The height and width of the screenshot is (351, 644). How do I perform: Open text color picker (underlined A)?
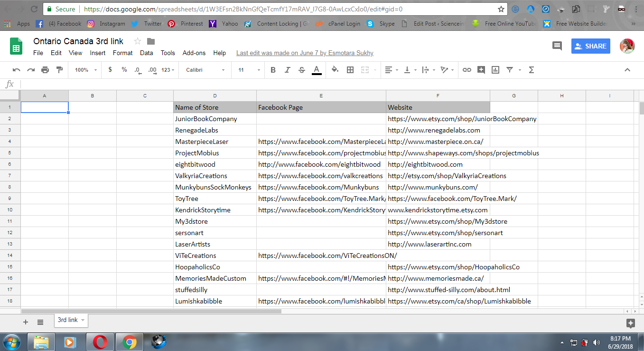point(317,70)
